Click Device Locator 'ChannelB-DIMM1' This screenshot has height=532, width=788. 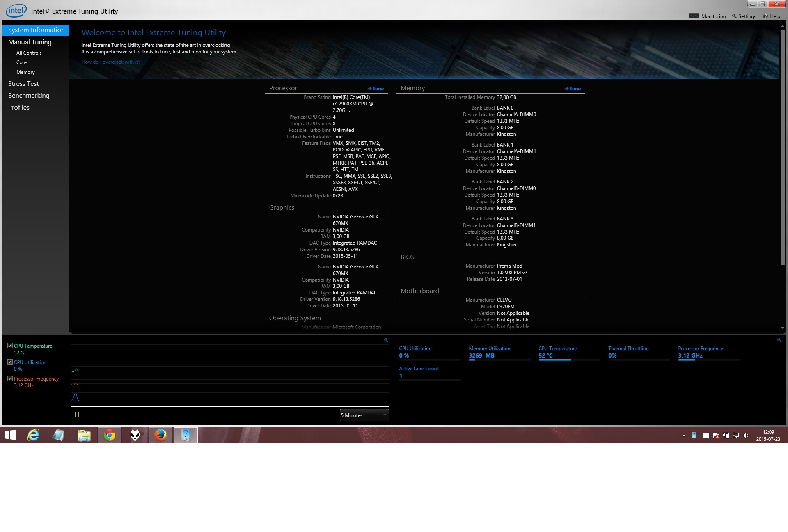point(516,225)
